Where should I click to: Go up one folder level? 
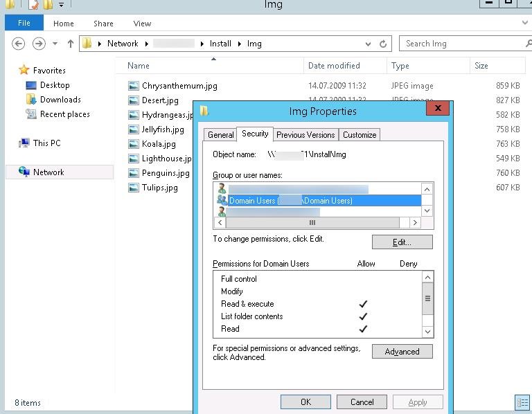tap(70, 44)
